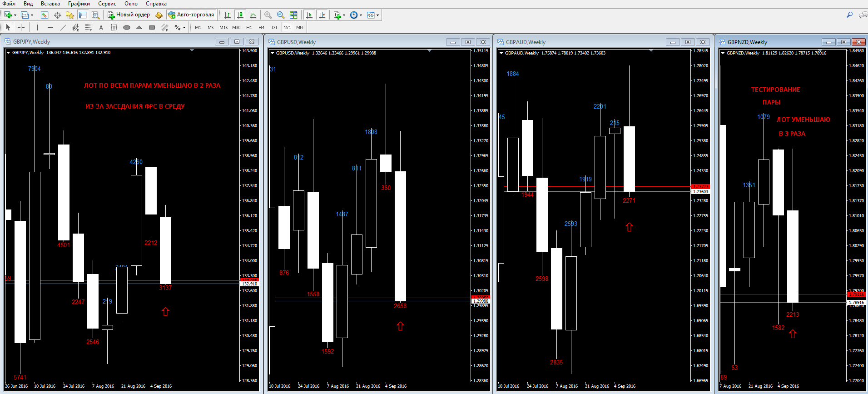The height and width of the screenshot is (394, 868).
Task: Switch chart to Bar Chart mode
Action: (x=228, y=15)
